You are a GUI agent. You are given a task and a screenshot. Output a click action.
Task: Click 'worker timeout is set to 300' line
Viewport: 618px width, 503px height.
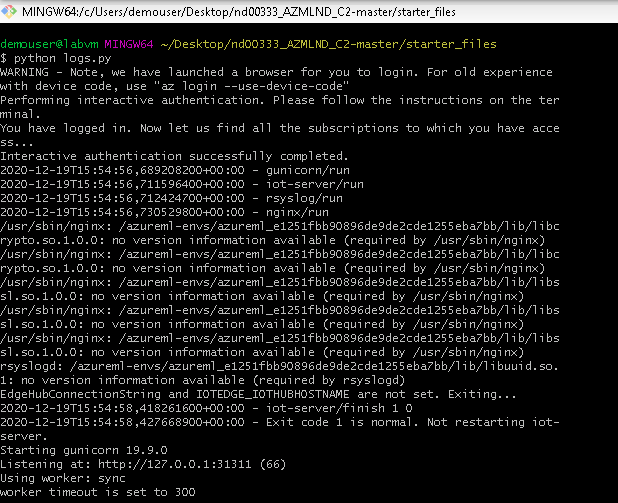click(x=98, y=492)
